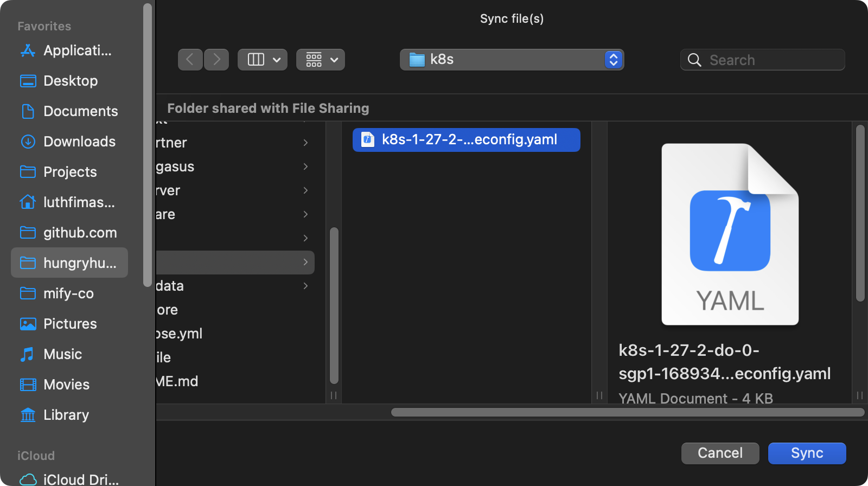Click the Sync button
The height and width of the screenshot is (486, 868).
pos(807,453)
